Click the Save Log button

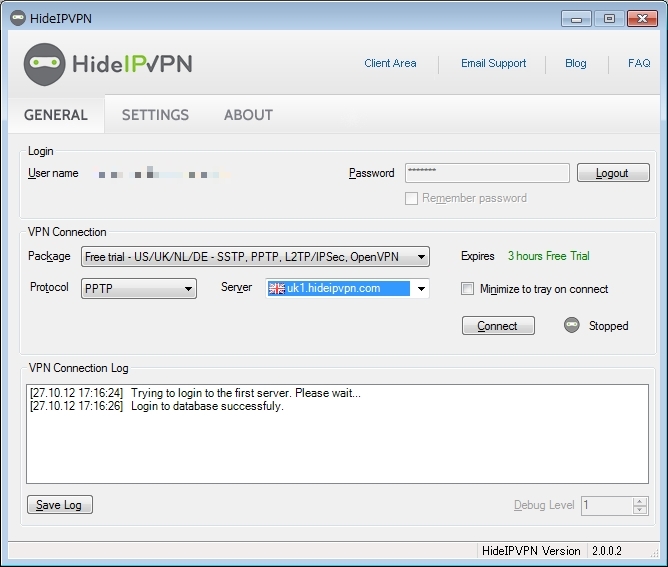point(60,504)
